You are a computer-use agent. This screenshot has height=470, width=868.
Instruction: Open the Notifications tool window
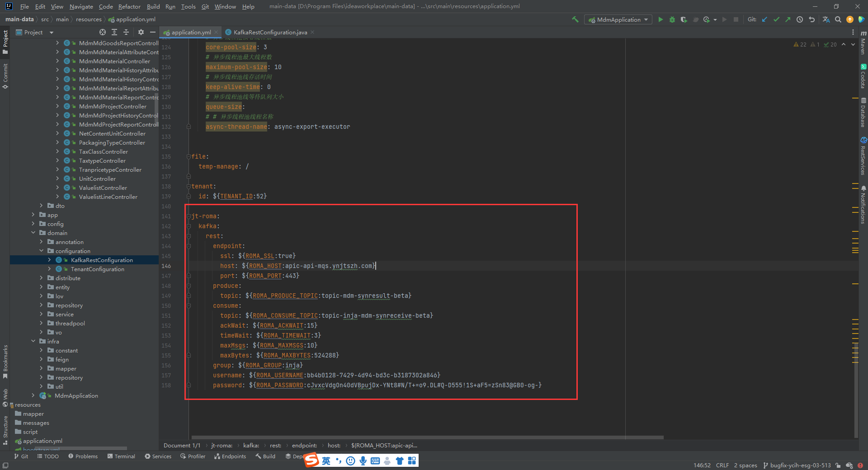pos(863,204)
